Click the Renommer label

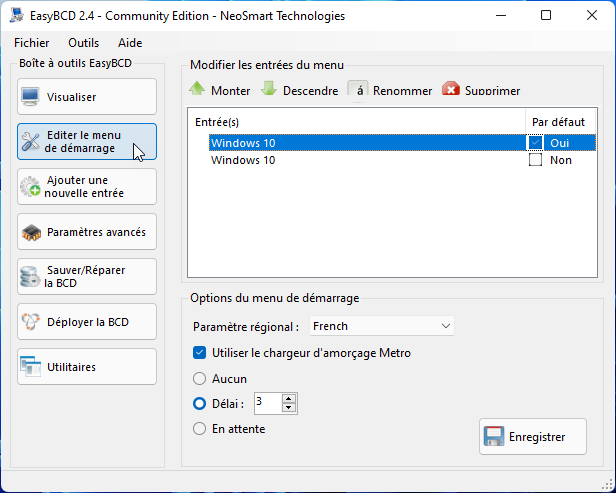point(402,91)
